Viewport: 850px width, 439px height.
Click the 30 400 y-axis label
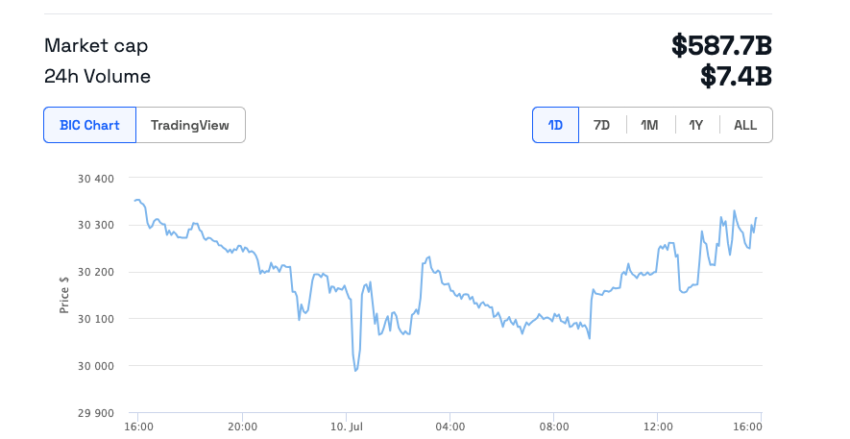[x=95, y=178]
